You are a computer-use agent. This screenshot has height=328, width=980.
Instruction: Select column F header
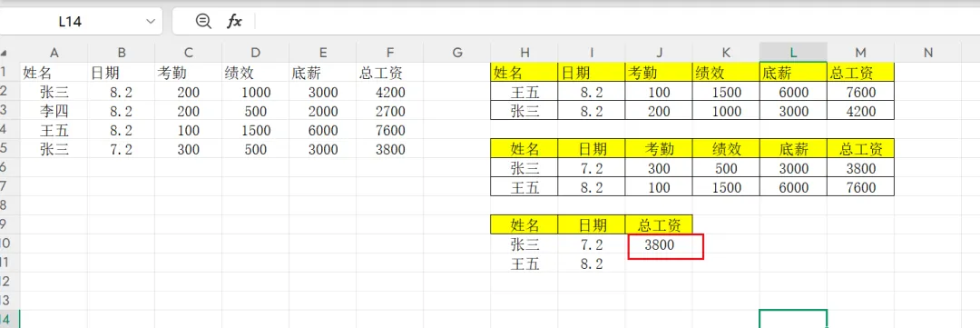(390, 54)
